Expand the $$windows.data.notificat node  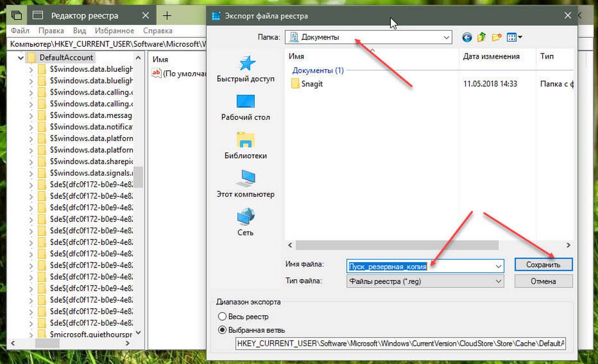(x=32, y=127)
